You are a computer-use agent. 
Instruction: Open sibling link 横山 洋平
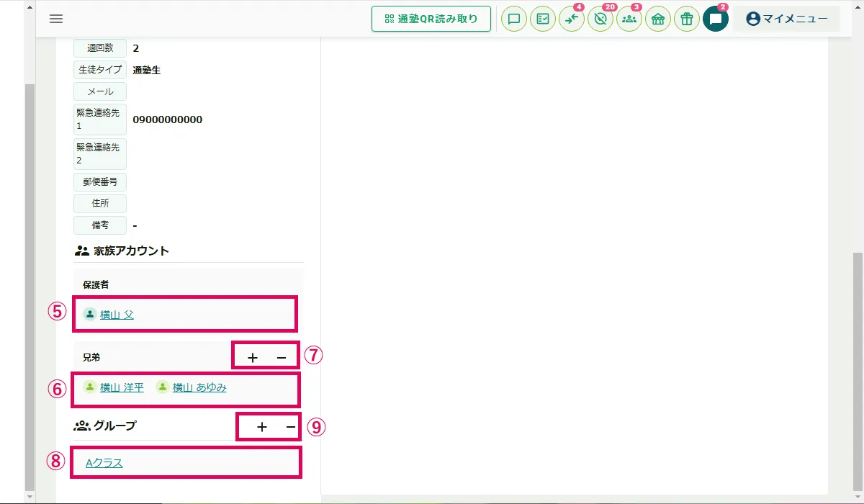[122, 387]
